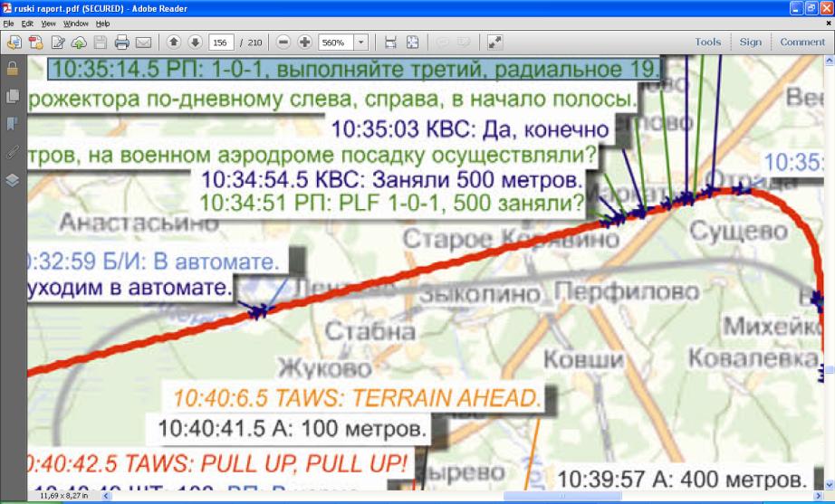Click the Open file toolbar icon
This screenshot has width=835, height=504.
click(14, 42)
